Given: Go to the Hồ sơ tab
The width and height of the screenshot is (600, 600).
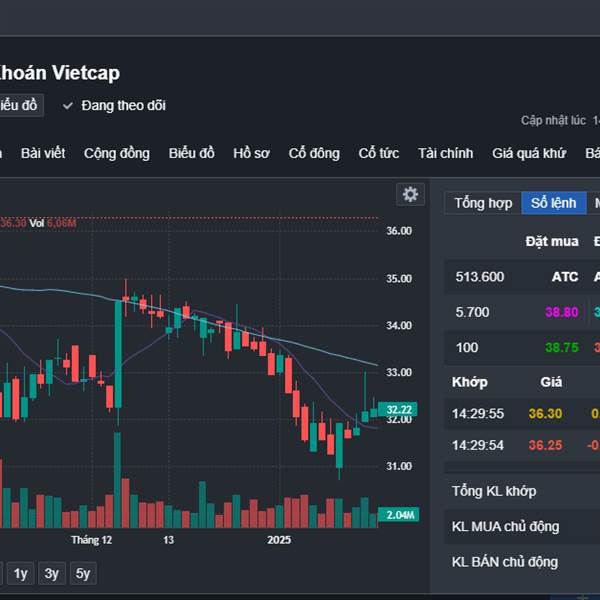Looking at the screenshot, I should point(251,153).
